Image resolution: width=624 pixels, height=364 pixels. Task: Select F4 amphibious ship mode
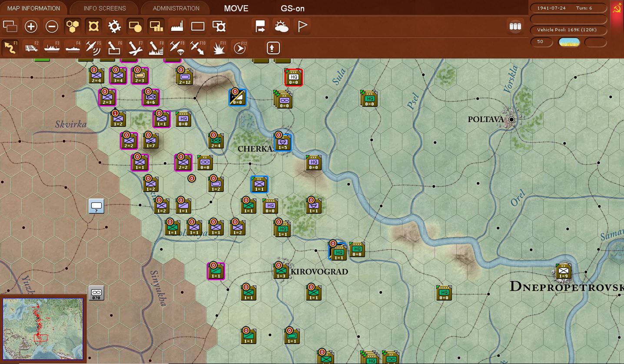click(73, 47)
